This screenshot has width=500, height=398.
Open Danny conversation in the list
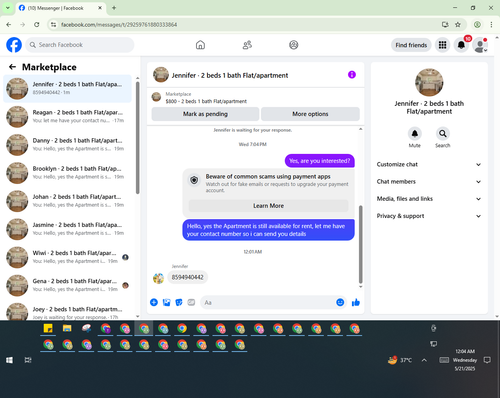pyautogui.click(x=68, y=145)
